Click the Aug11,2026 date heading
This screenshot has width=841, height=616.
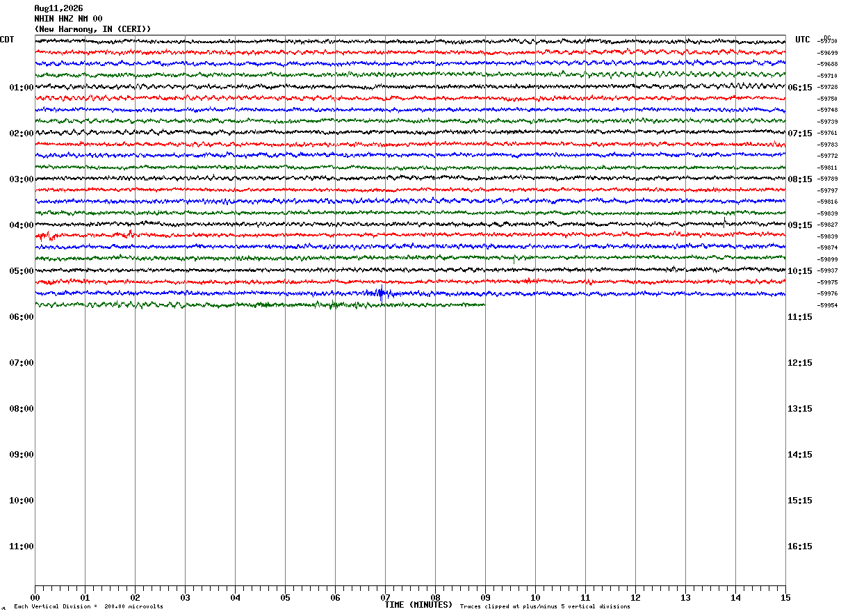[x=58, y=8]
